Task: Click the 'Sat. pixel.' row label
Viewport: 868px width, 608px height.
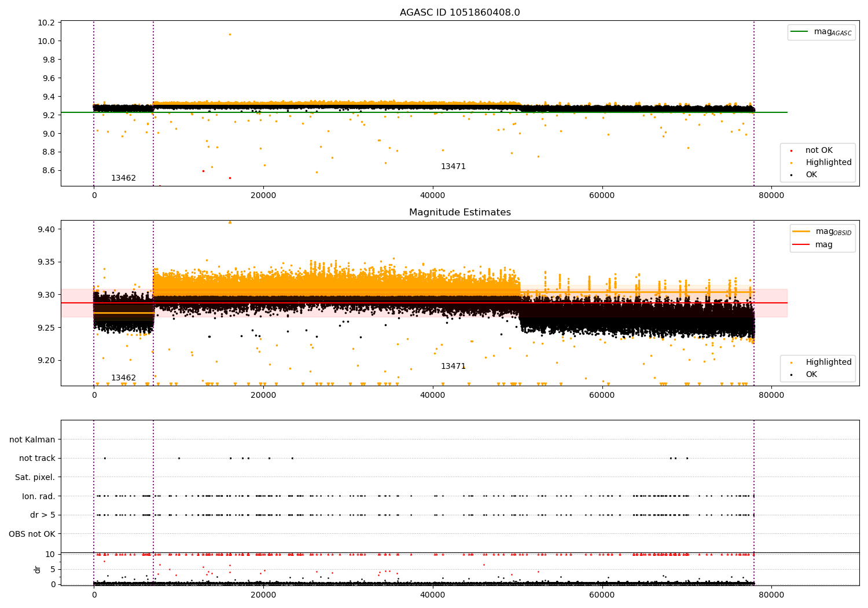Action: pos(35,478)
